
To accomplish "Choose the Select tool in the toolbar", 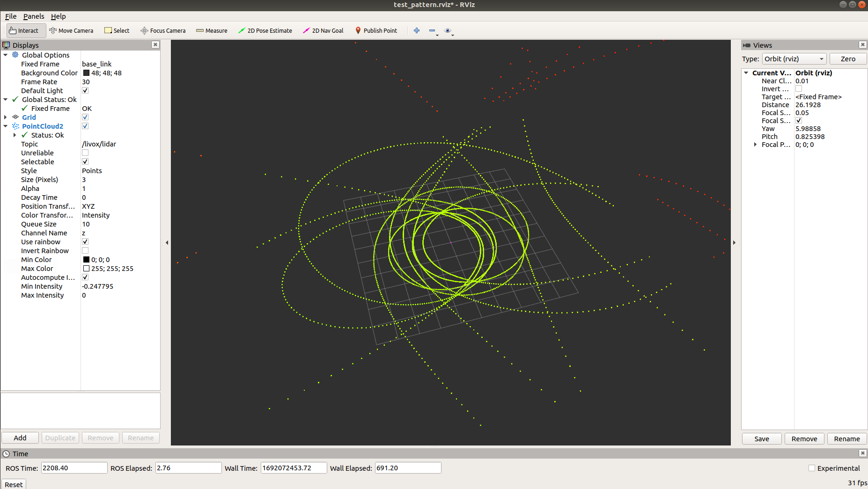I will (117, 30).
